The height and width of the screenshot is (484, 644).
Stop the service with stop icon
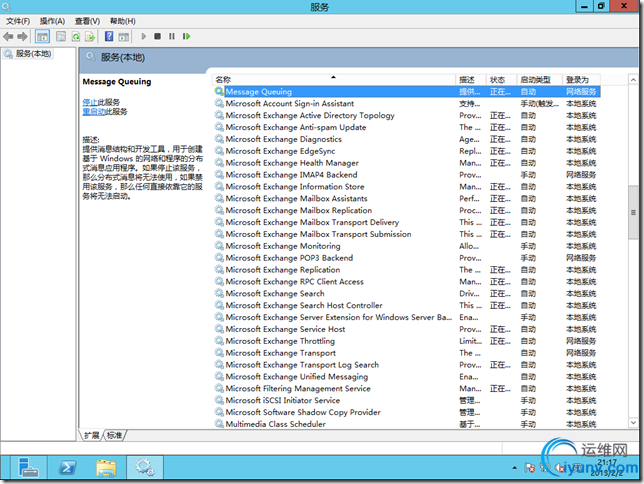point(157,36)
